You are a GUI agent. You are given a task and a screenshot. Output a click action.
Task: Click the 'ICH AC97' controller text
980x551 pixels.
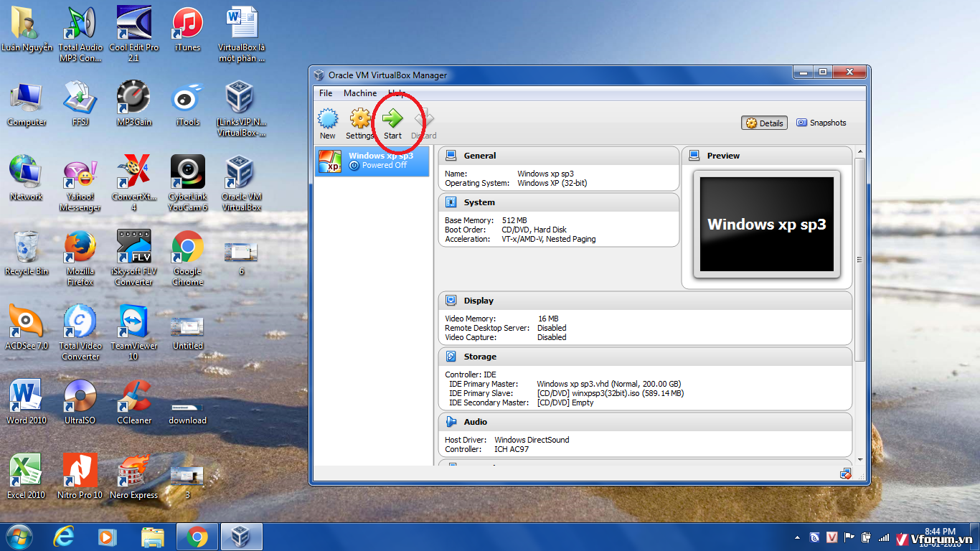pyautogui.click(x=512, y=449)
